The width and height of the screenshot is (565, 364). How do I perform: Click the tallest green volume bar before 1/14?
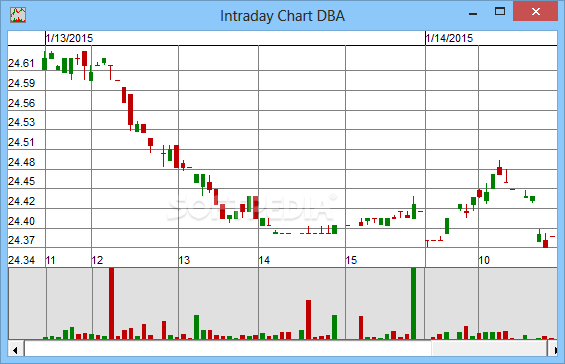[x=413, y=303]
